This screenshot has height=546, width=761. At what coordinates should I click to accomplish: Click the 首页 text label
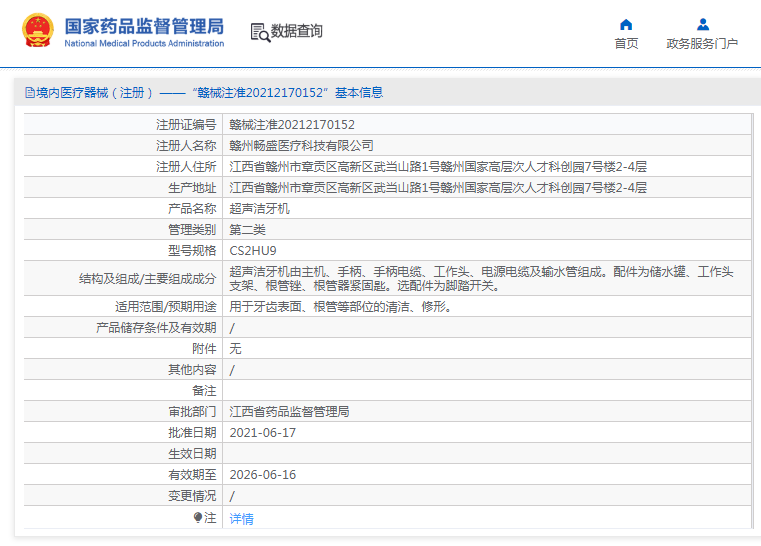[x=626, y=44]
